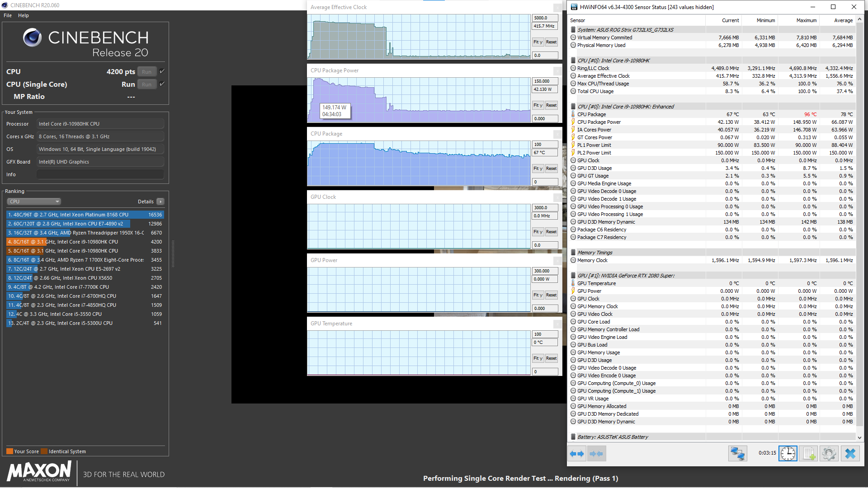Screen dimensions: 868x488
Task: Close the Average Effective Clock graph
Action: click(557, 8)
